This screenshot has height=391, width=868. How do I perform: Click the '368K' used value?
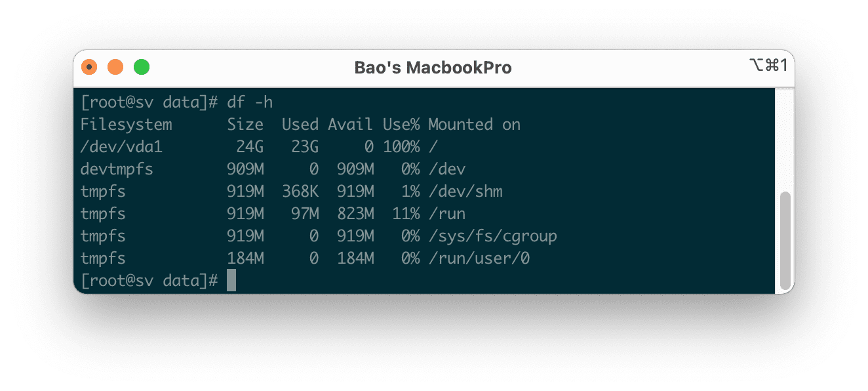point(300,192)
